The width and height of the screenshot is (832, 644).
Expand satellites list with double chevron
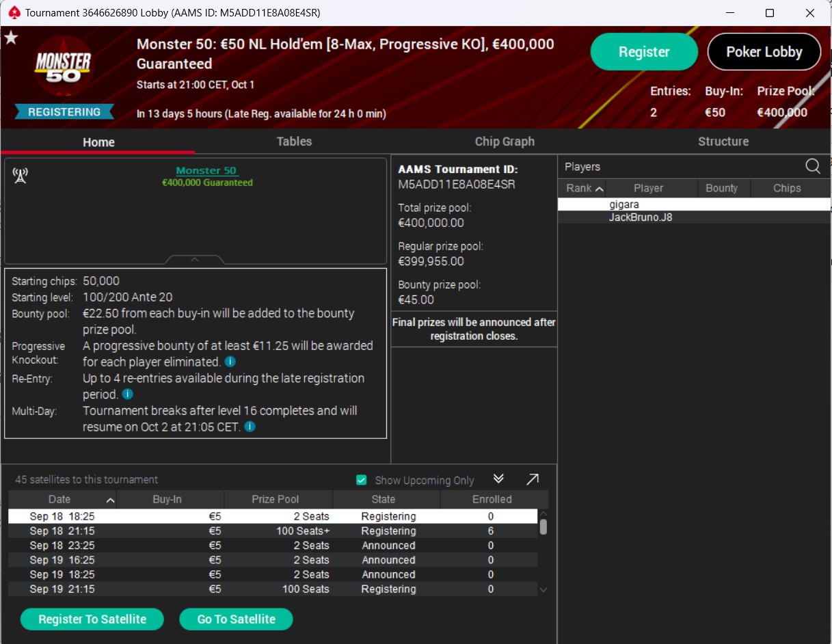tap(498, 479)
